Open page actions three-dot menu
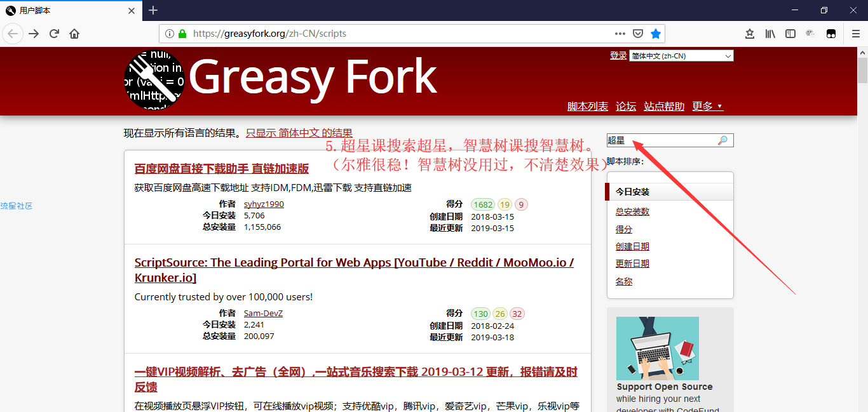The width and height of the screenshot is (868, 412). (620, 34)
